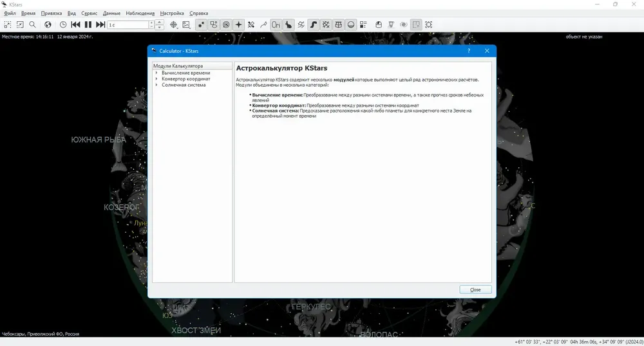
Task: Decrease time step with the larger down arrow
Action: point(160,28)
